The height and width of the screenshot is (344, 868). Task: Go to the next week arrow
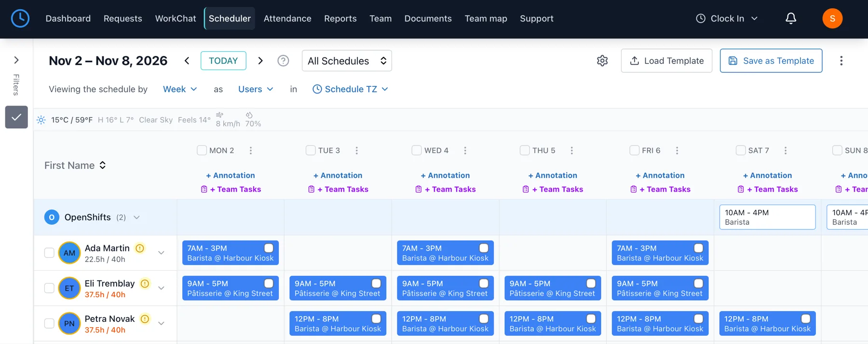[x=260, y=61]
